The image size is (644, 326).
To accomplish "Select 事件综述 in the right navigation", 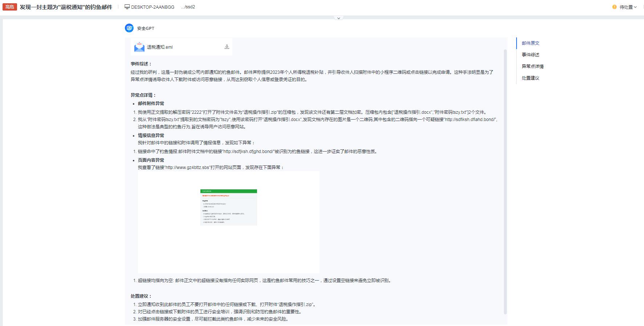I will tap(530, 55).
